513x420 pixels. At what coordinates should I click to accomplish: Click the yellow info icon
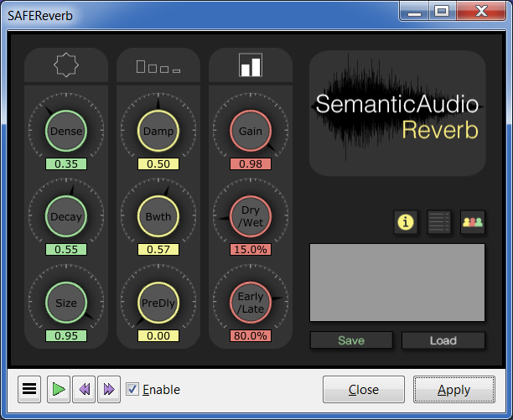407,222
